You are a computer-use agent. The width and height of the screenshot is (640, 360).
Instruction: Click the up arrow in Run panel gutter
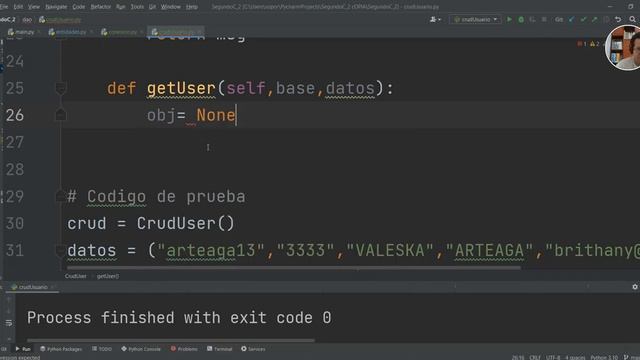pos(9,300)
